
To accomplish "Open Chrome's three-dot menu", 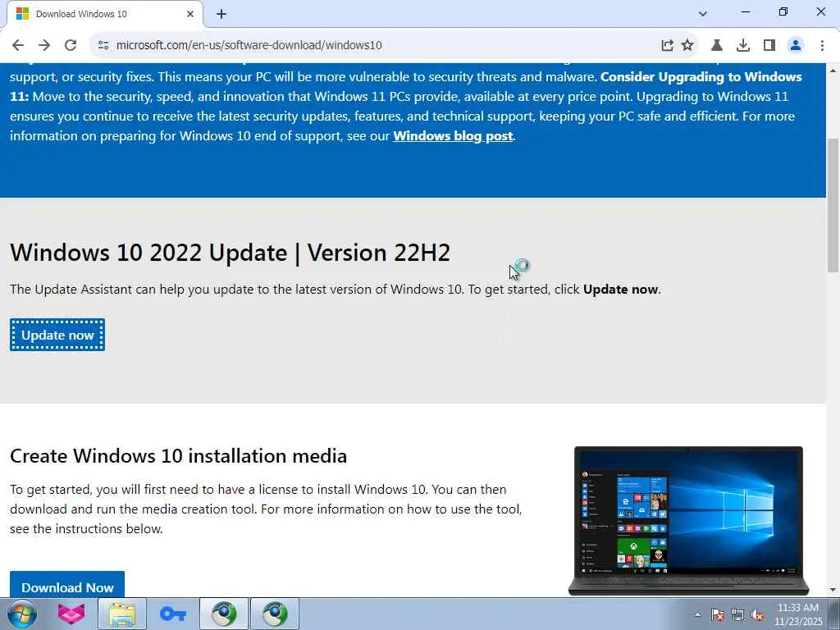I will pyautogui.click(x=822, y=45).
